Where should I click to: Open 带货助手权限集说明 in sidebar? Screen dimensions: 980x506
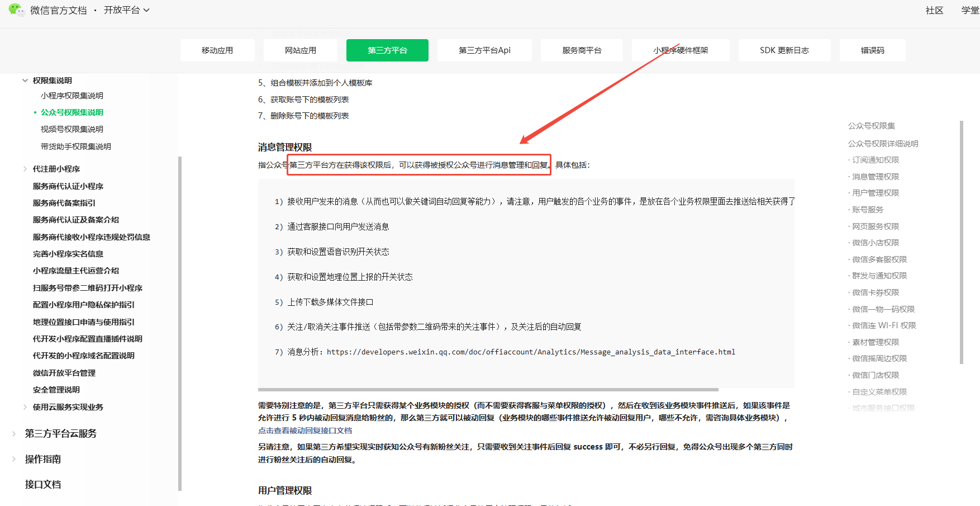(76, 146)
